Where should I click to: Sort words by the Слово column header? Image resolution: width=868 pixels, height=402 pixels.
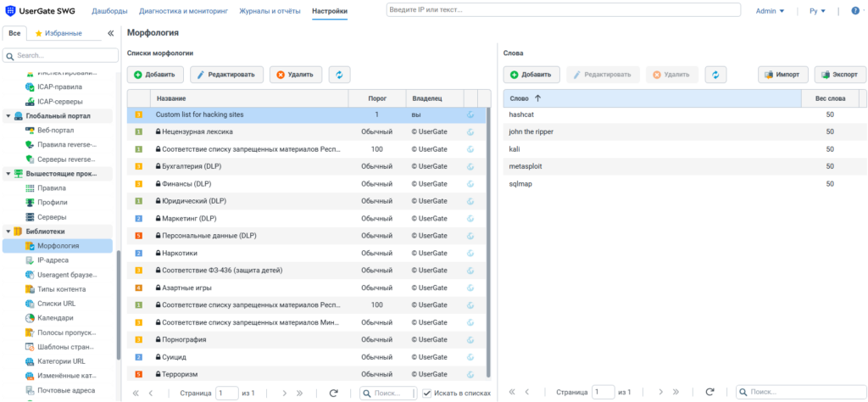tap(652, 98)
